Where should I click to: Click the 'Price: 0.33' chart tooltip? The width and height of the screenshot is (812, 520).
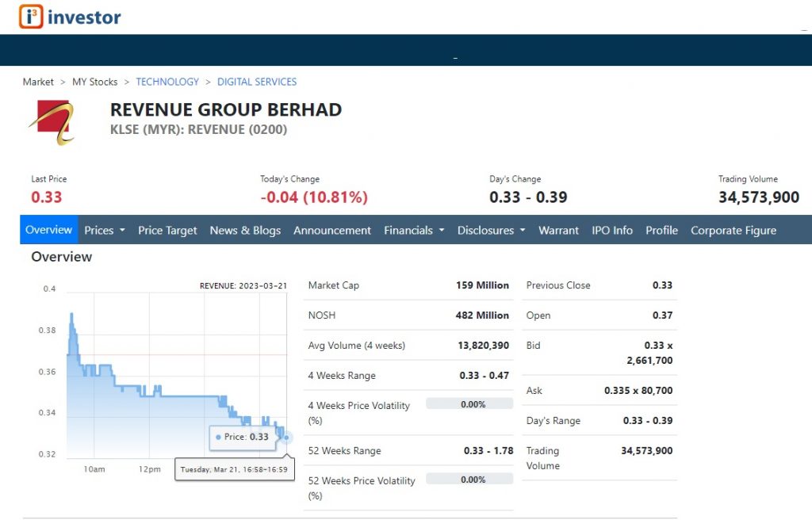click(x=243, y=437)
